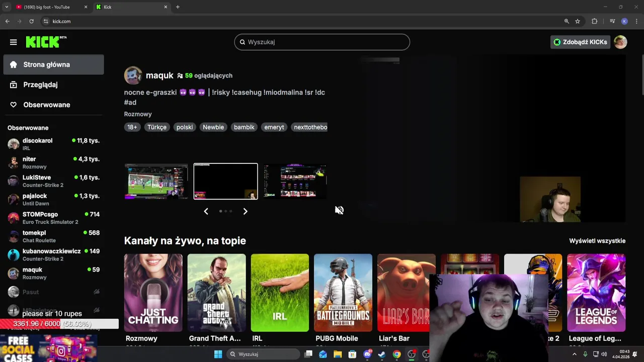Unmute the featured stream preview
The height and width of the screenshot is (362, 644).
point(339,210)
